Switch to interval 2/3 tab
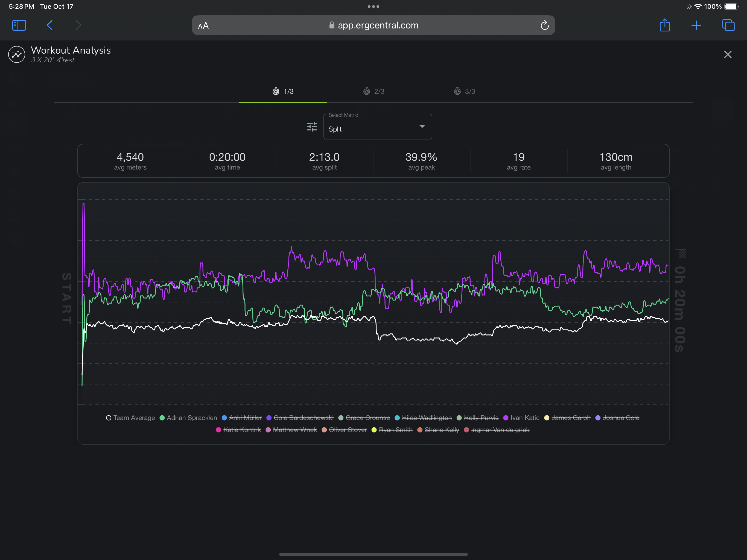Viewport: 747px width, 560px height. pyautogui.click(x=374, y=92)
